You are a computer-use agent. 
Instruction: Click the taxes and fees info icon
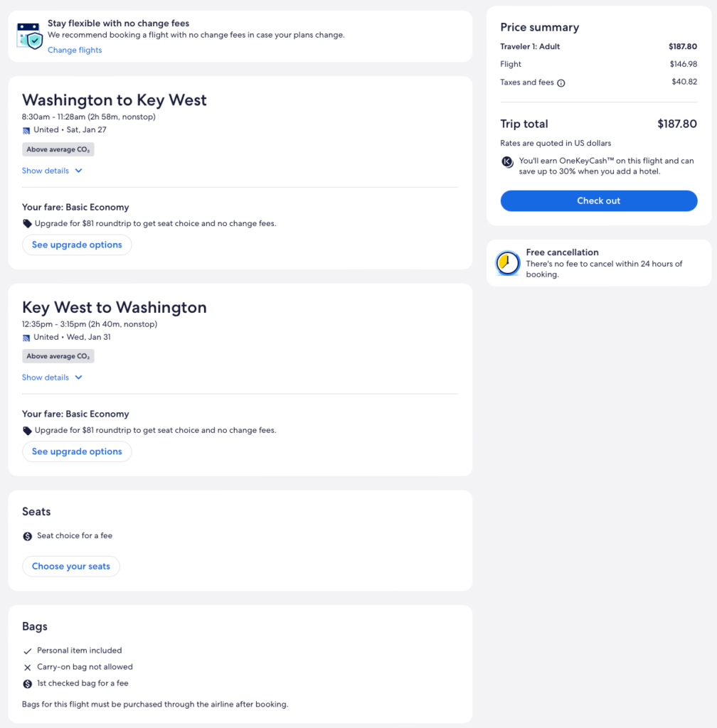pyautogui.click(x=561, y=83)
